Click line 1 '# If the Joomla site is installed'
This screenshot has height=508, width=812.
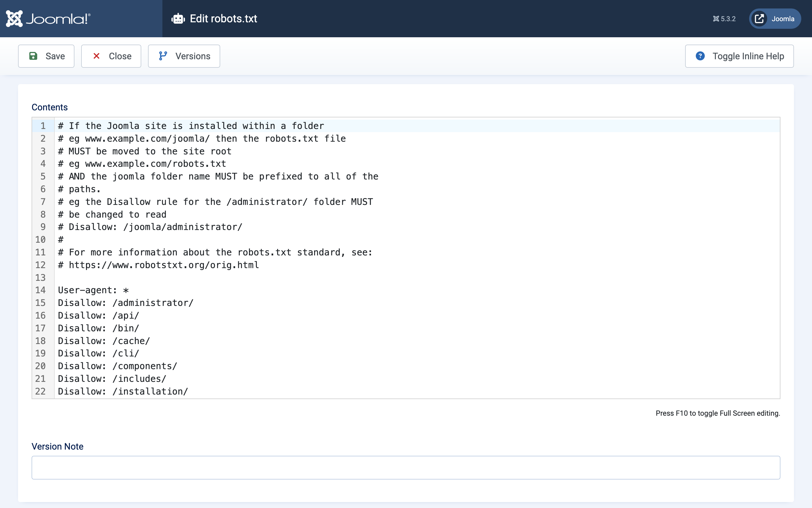pyautogui.click(x=191, y=126)
